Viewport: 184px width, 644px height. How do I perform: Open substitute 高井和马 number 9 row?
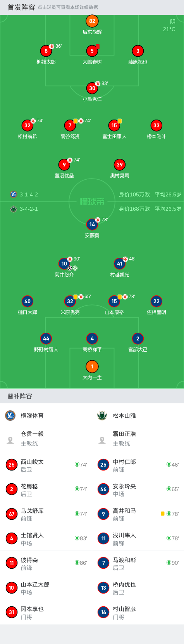(138, 514)
